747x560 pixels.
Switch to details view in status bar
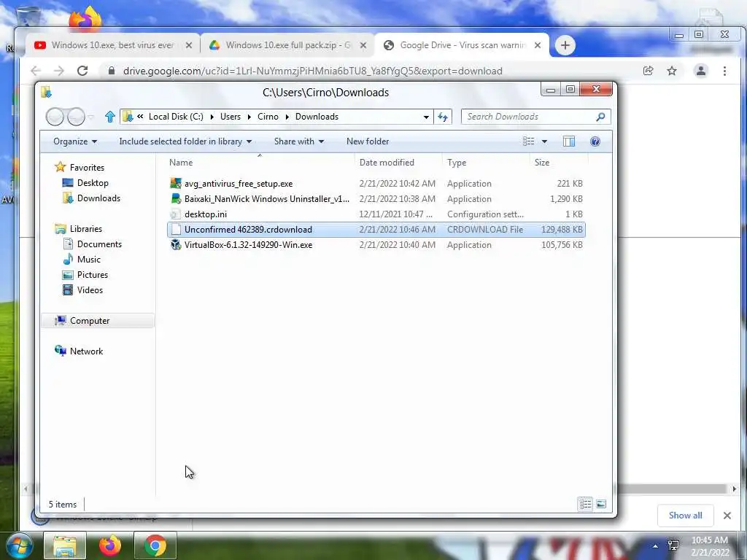coord(585,504)
